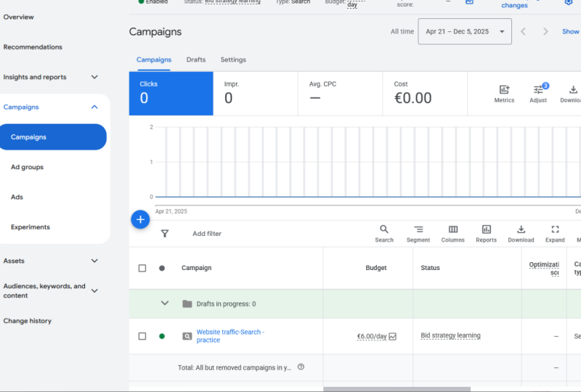Click the Show link near date range
Viewport: 581px width, 392px height.
tap(571, 31)
